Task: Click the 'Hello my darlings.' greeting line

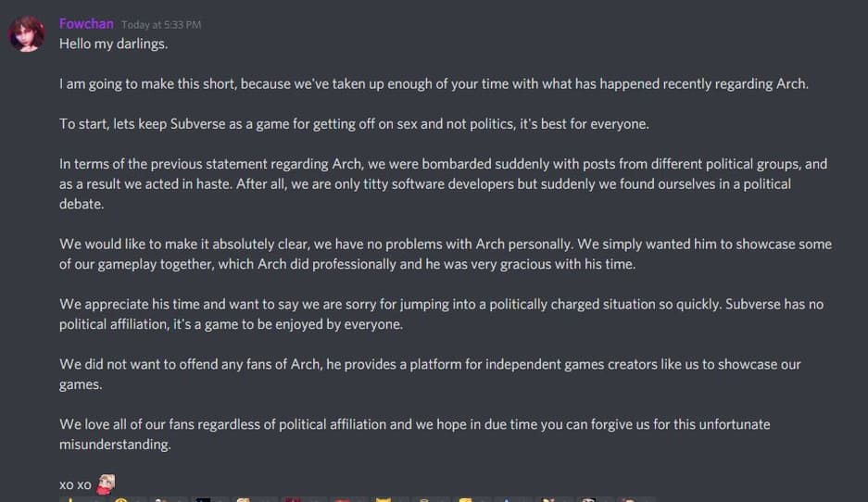Action: [114, 44]
